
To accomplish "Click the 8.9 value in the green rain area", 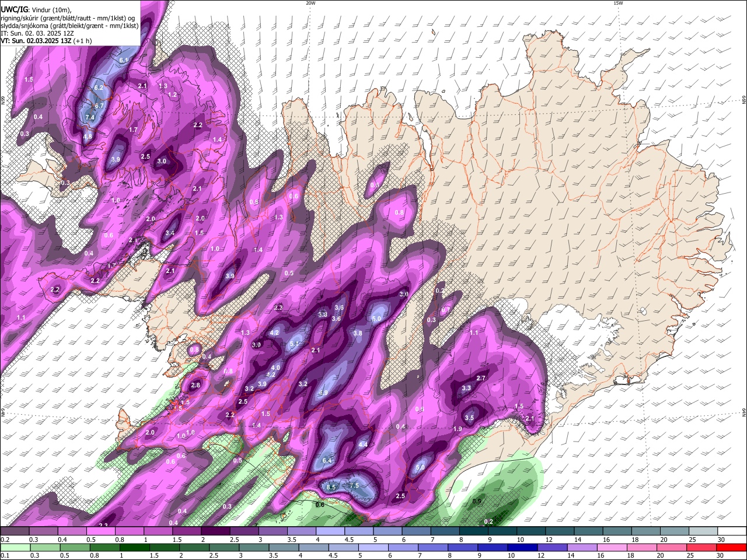I will click(476, 501).
